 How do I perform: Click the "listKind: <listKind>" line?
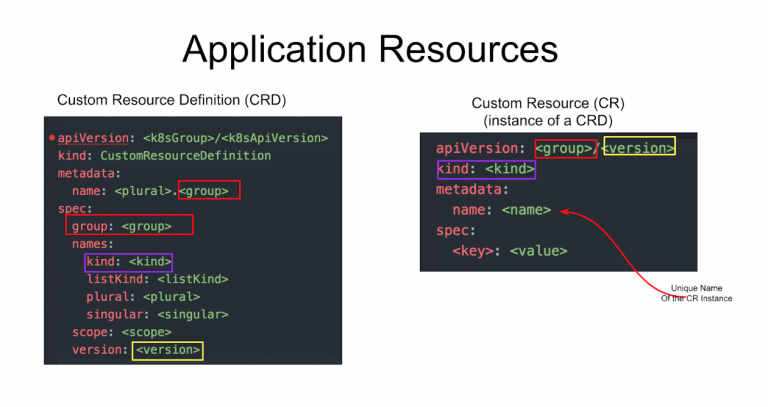point(157,279)
